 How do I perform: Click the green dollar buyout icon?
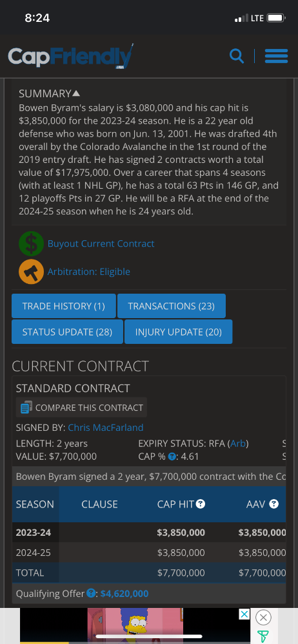[x=31, y=243]
